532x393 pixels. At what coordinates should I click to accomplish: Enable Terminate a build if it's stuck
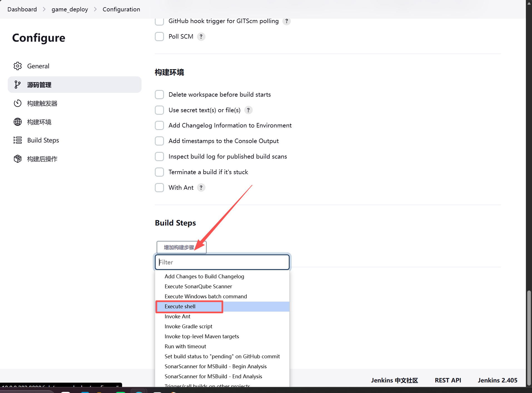coord(159,172)
